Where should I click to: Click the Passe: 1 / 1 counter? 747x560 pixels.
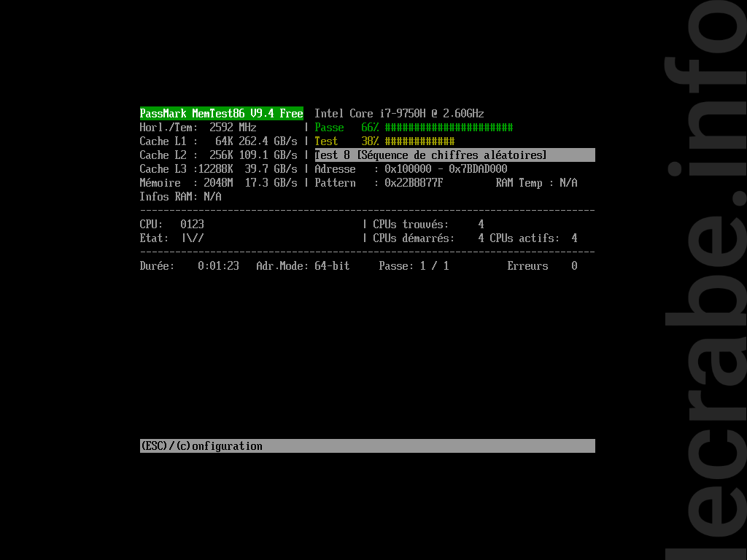(414, 265)
